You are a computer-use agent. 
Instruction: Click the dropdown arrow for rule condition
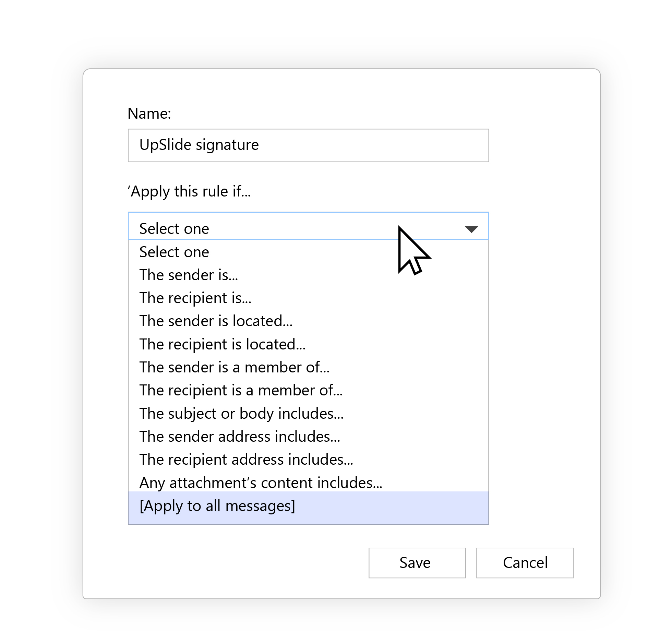click(x=471, y=229)
